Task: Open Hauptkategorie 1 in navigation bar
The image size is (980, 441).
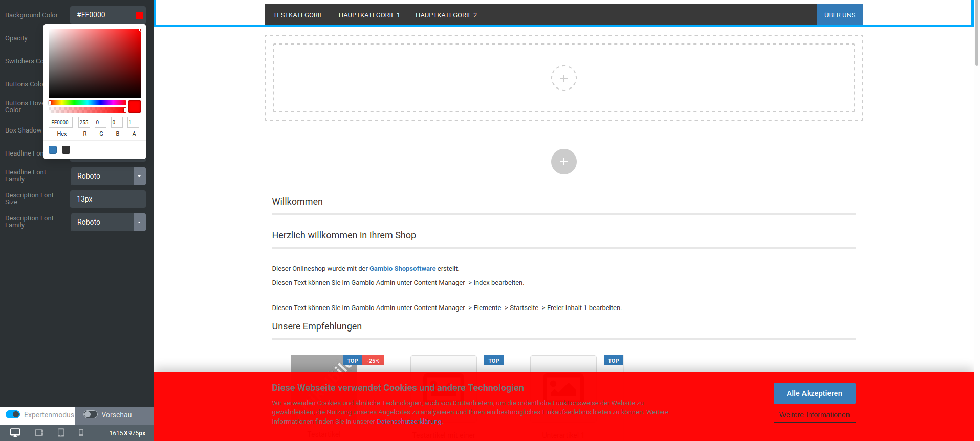Action: pos(369,15)
